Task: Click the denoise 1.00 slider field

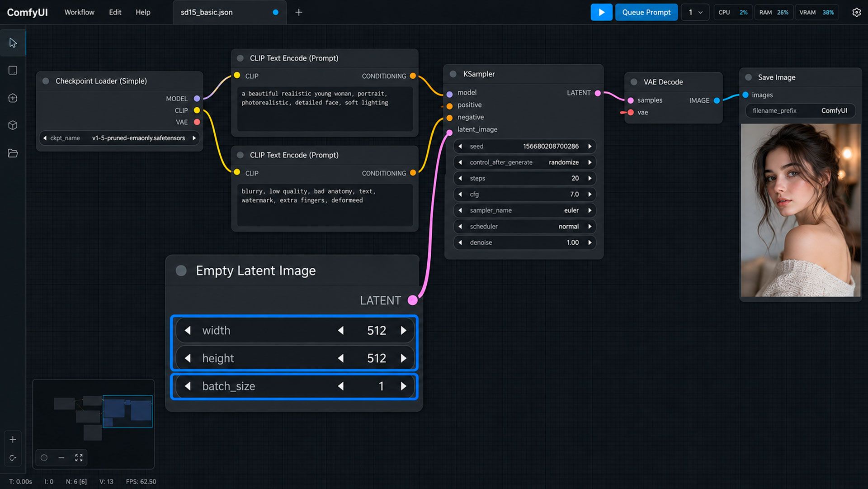Action: (x=524, y=242)
